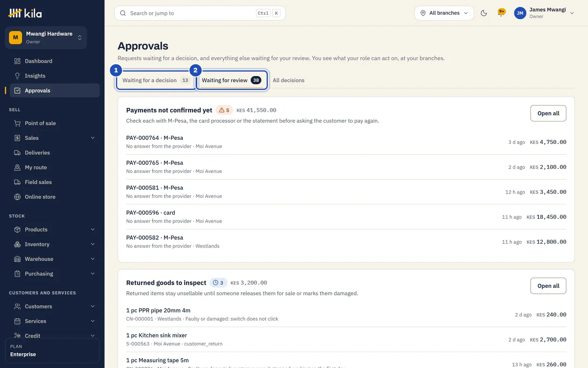Click the JM user avatar

(x=520, y=13)
